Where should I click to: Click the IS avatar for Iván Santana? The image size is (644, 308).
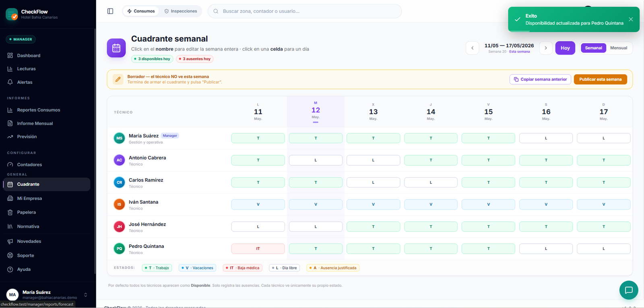120,204
